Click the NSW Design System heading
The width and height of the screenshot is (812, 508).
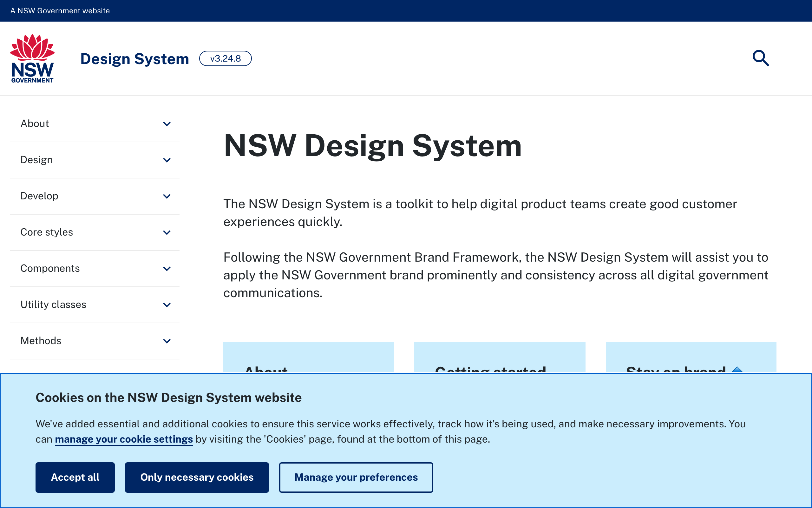(372, 145)
